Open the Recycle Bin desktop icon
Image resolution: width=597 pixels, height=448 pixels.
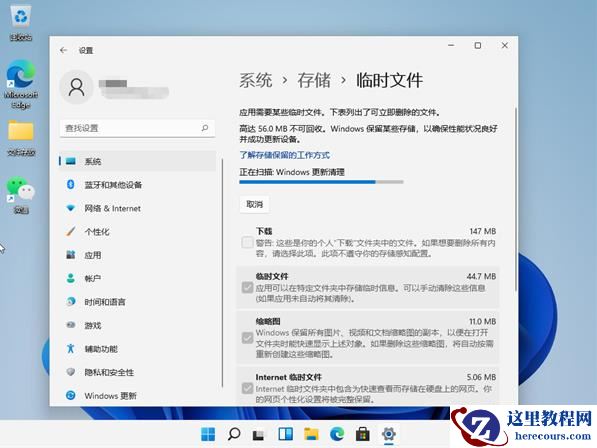[21, 23]
